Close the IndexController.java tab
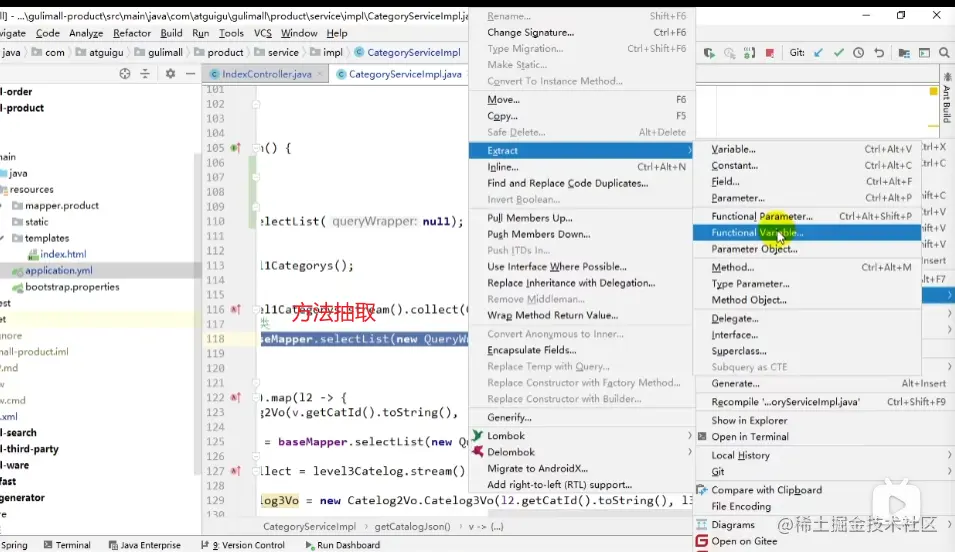The image size is (955, 552). coord(320,74)
